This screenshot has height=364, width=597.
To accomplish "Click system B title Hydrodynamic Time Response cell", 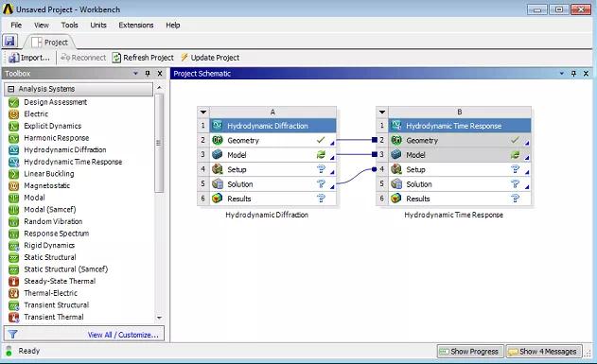I will [x=459, y=126].
